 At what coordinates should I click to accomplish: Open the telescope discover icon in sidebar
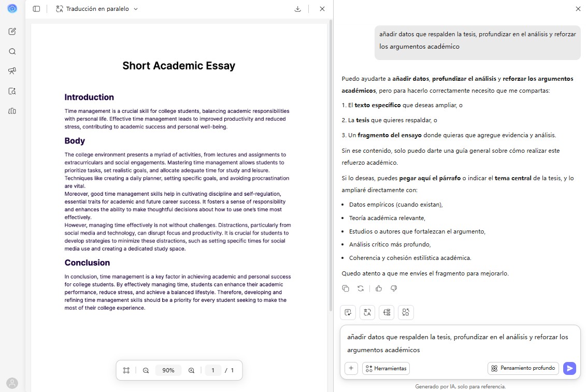12,71
